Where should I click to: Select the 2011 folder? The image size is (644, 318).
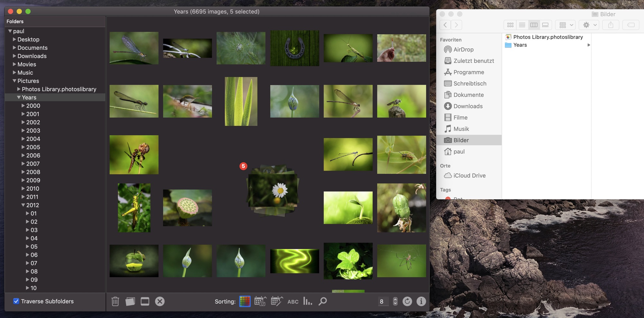tap(33, 197)
